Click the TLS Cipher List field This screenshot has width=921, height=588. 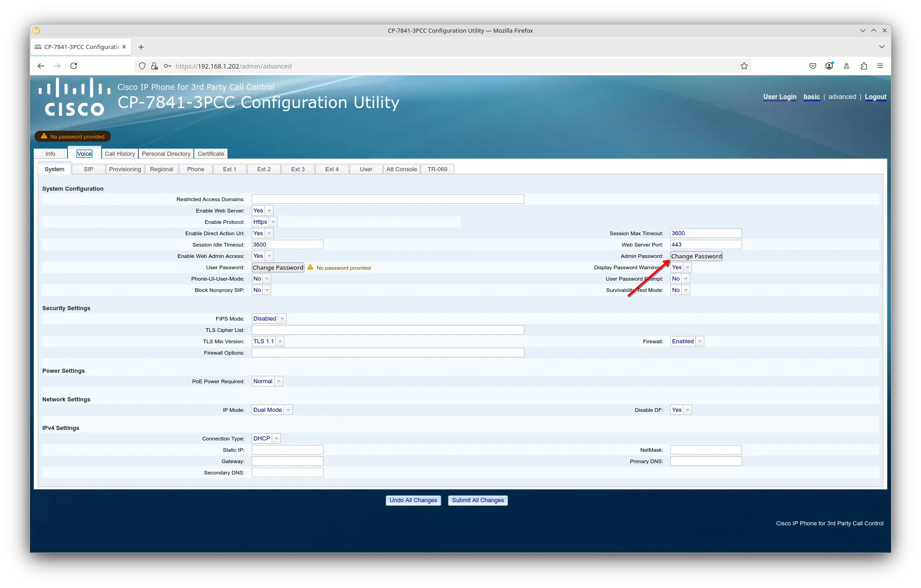click(x=388, y=330)
